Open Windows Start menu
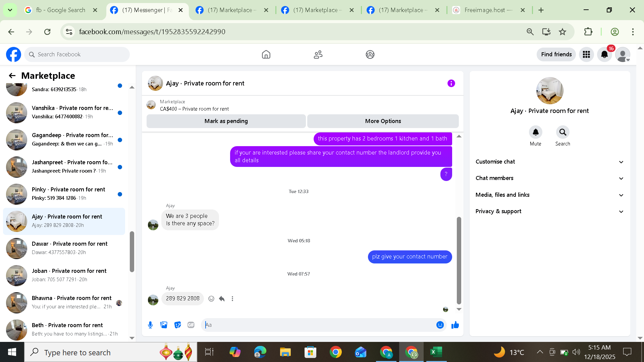This screenshot has height=362, width=644. [x=12, y=352]
